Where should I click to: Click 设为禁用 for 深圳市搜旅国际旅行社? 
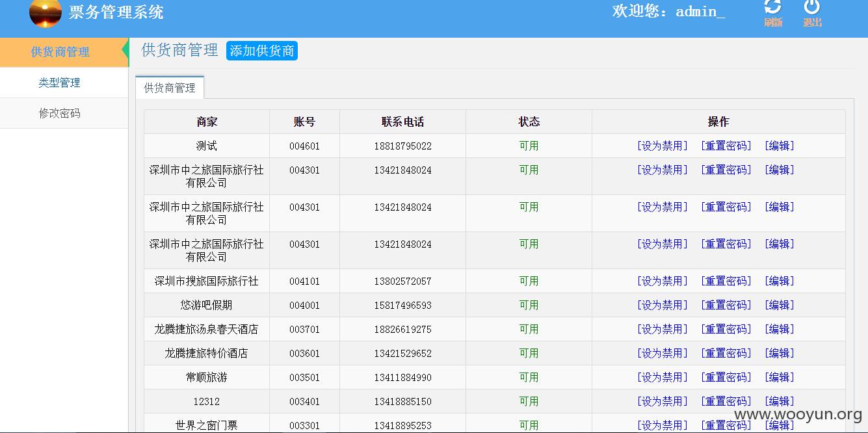(x=662, y=281)
